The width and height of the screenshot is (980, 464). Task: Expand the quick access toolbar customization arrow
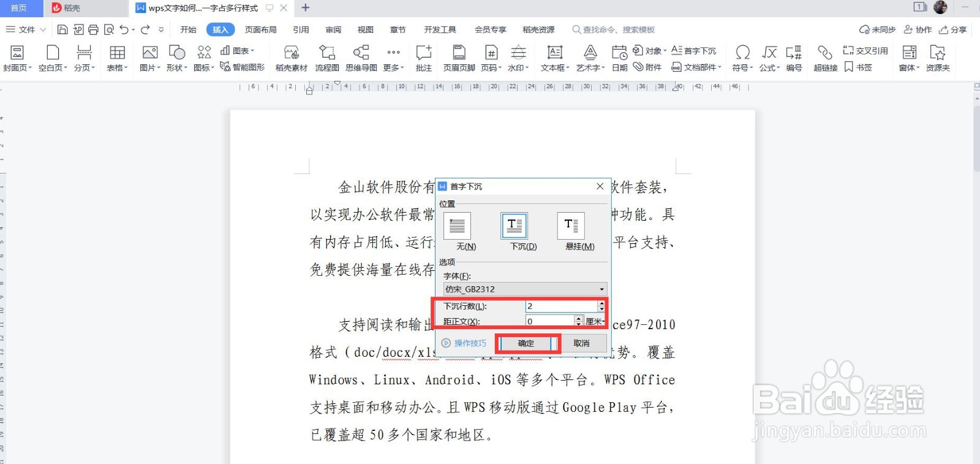point(161,29)
